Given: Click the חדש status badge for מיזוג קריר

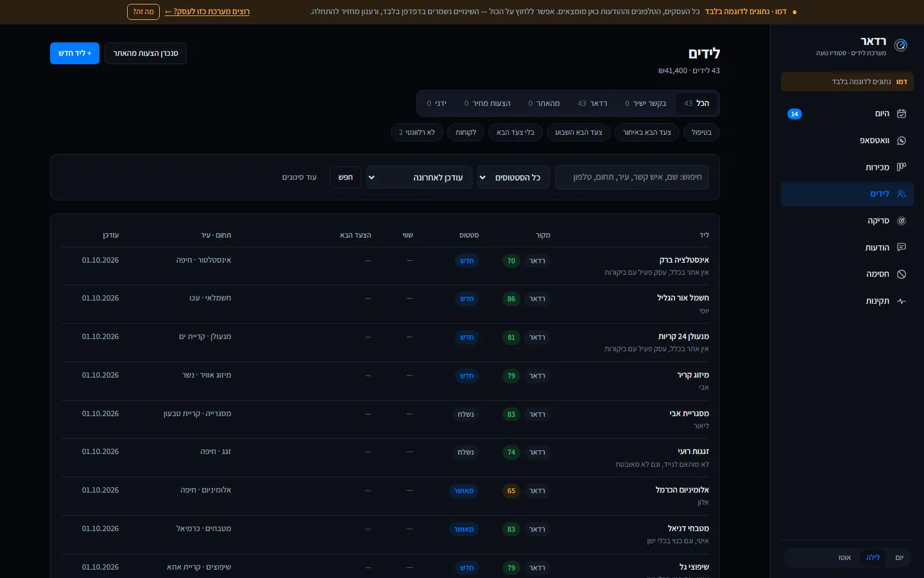Looking at the screenshot, I should (467, 376).
